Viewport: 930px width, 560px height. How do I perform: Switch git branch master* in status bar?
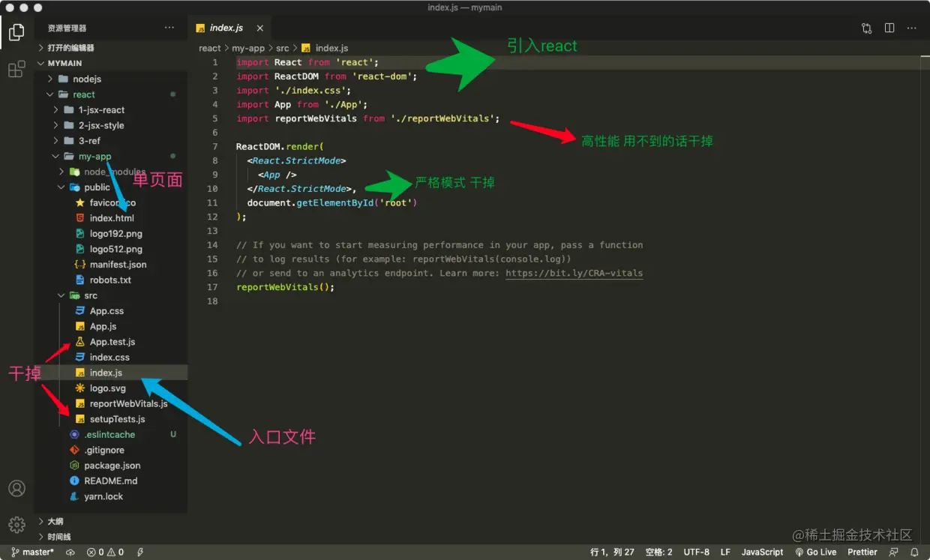[31, 552]
